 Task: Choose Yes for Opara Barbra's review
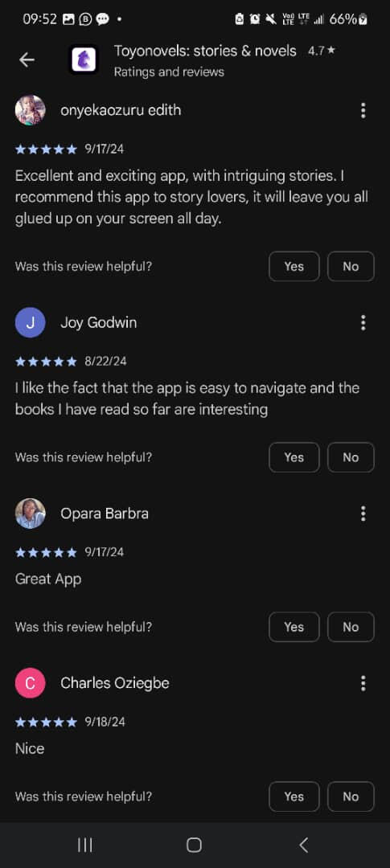(x=294, y=627)
